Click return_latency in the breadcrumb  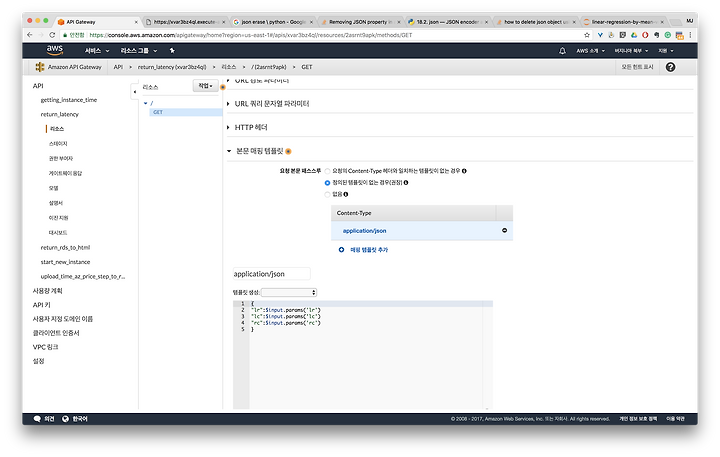pyautogui.click(x=172, y=67)
